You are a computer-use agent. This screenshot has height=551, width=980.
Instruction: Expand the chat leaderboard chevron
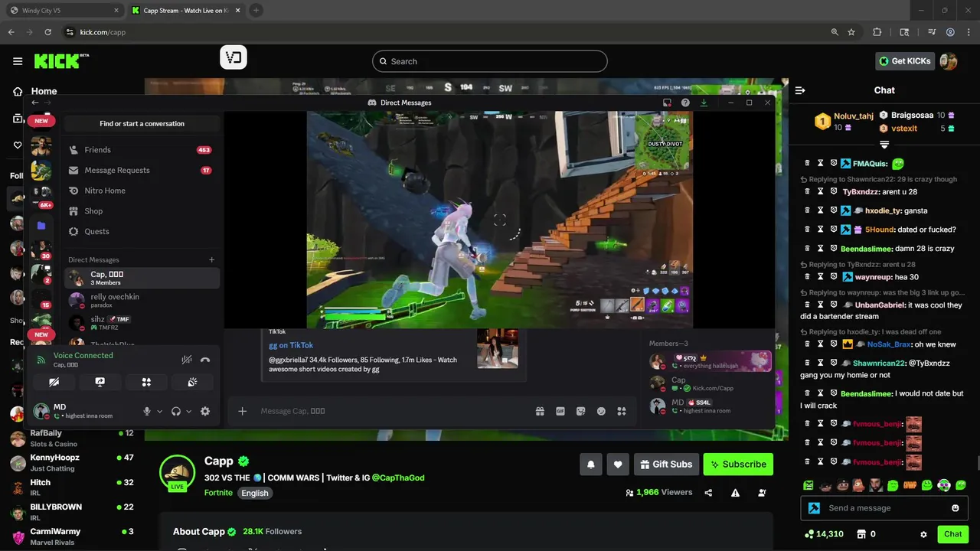point(884,145)
